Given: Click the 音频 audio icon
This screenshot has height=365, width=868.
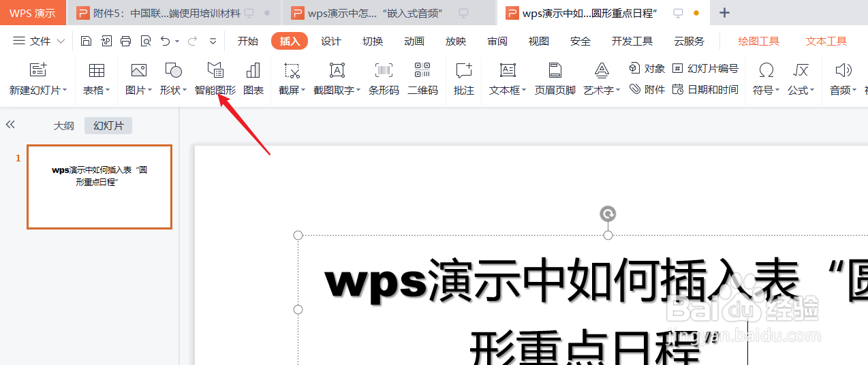Looking at the screenshot, I should (843, 69).
